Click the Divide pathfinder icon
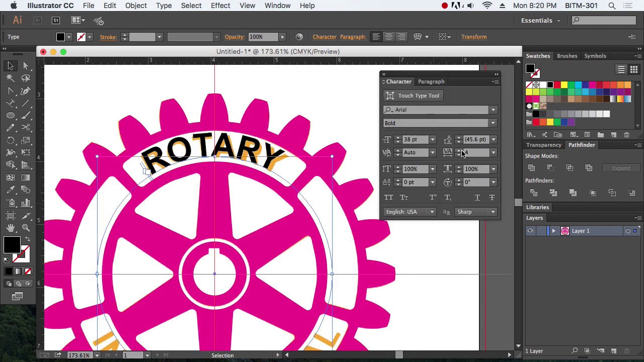 click(x=534, y=193)
